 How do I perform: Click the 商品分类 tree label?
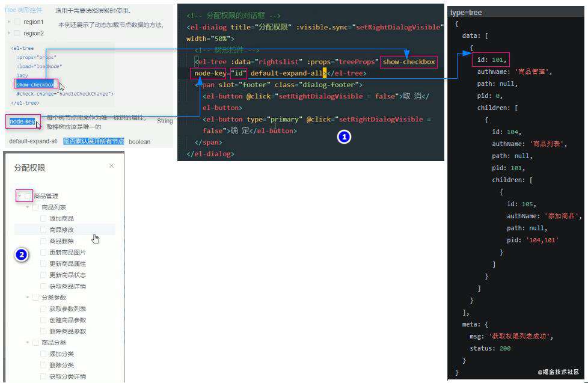[x=54, y=343]
